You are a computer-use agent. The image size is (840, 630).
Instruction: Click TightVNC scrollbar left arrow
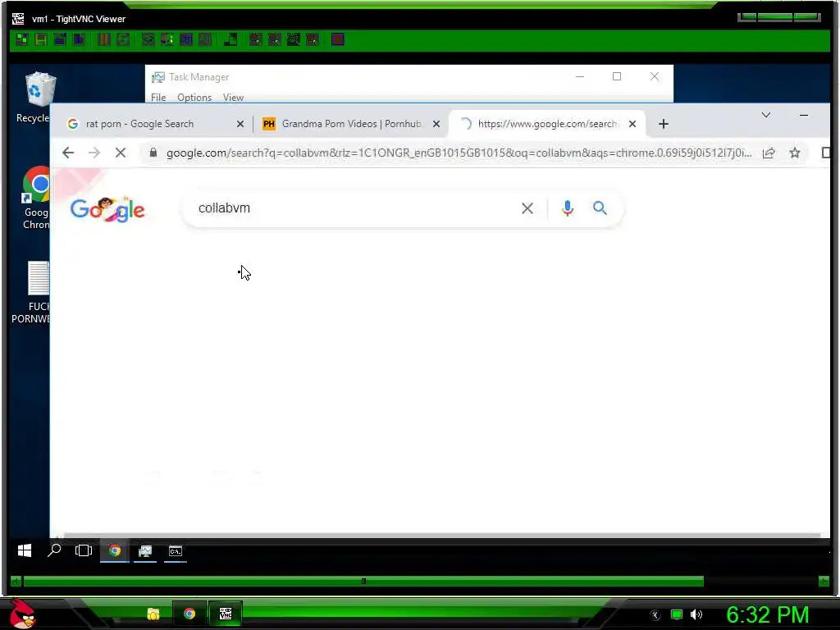[x=16, y=582]
